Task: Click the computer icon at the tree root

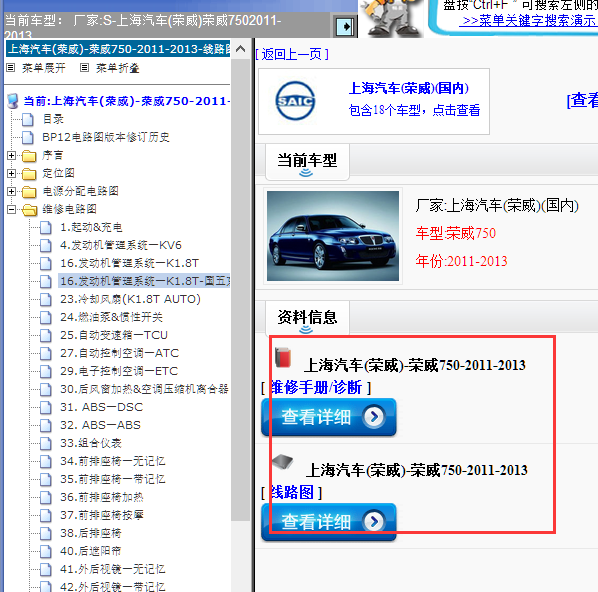Action: tap(13, 101)
